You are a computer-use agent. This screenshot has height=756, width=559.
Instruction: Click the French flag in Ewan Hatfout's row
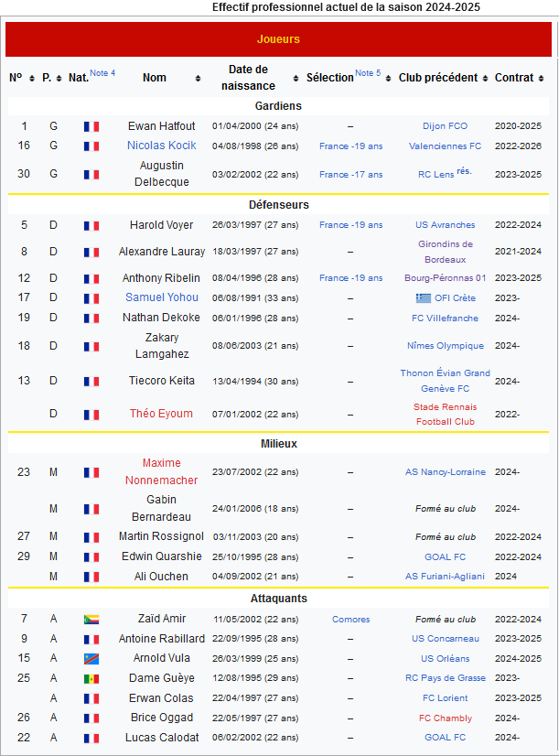click(91, 126)
